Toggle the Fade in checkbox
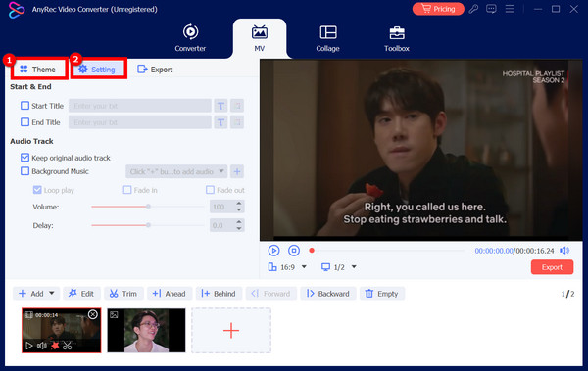 click(x=127, y=190)
